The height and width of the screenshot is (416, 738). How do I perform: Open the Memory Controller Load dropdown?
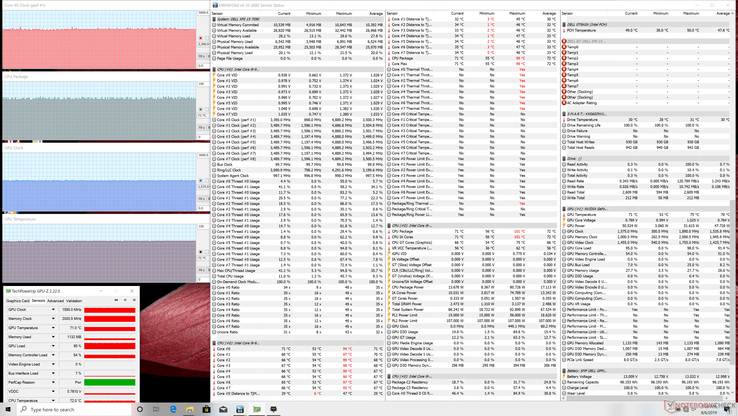pos(53,355)
